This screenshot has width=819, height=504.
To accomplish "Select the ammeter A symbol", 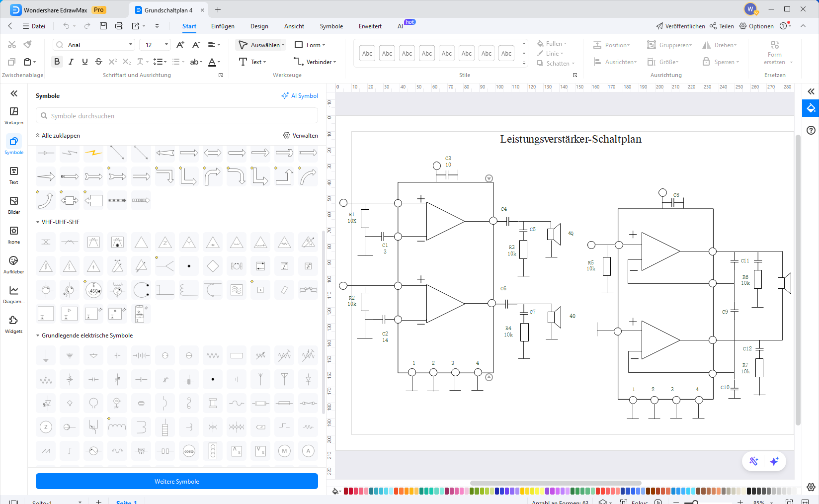I will 308,451.
